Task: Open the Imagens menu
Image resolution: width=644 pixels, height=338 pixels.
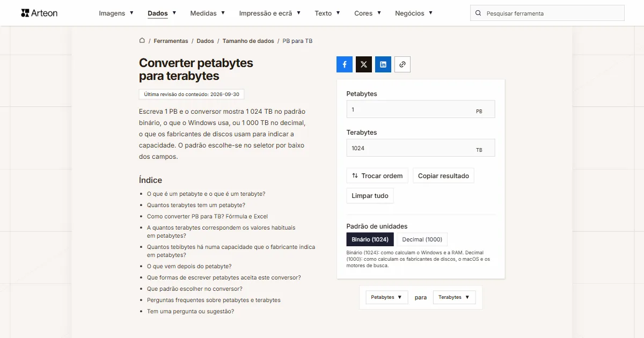Action: click(116, 13)
